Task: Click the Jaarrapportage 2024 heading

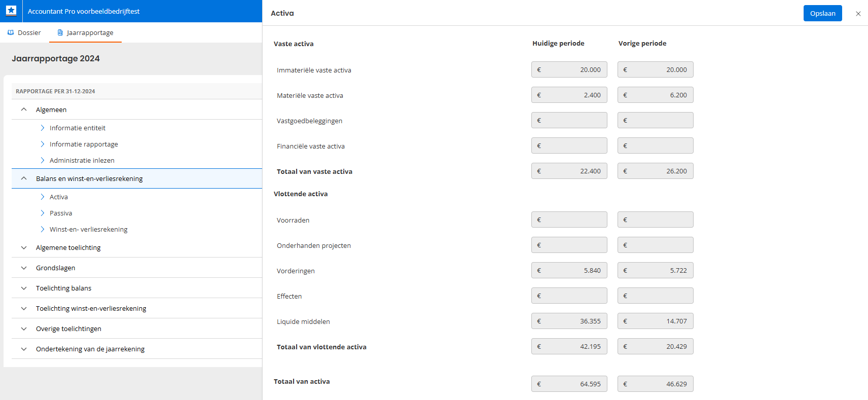Action: 56,58
